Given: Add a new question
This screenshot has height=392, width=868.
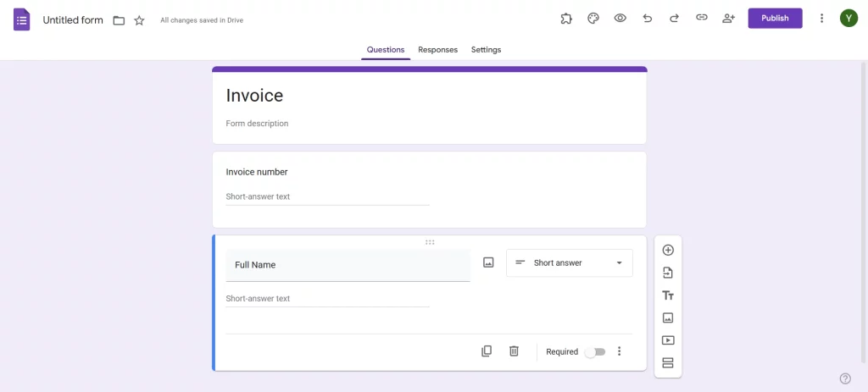Looking at the screenshot, I should [668, 250].
